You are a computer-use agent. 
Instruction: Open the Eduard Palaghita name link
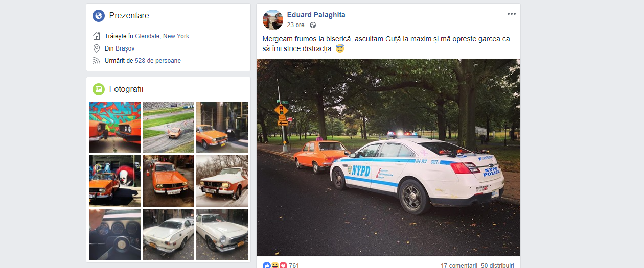316,15
